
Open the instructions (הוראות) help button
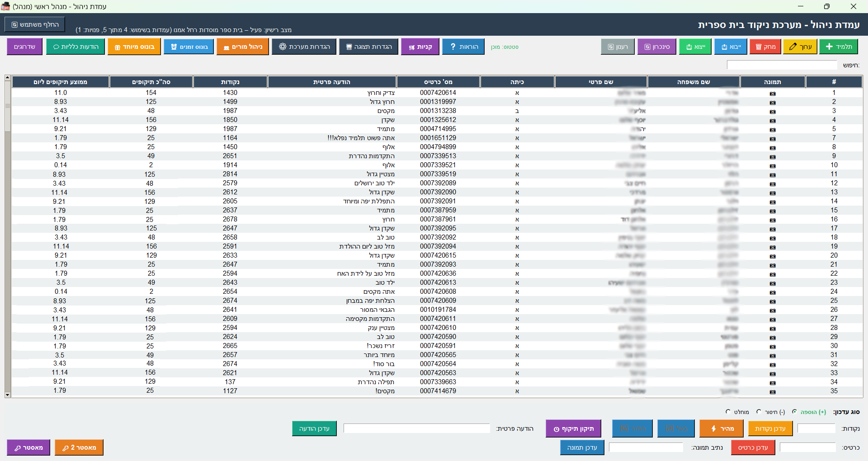463,47
